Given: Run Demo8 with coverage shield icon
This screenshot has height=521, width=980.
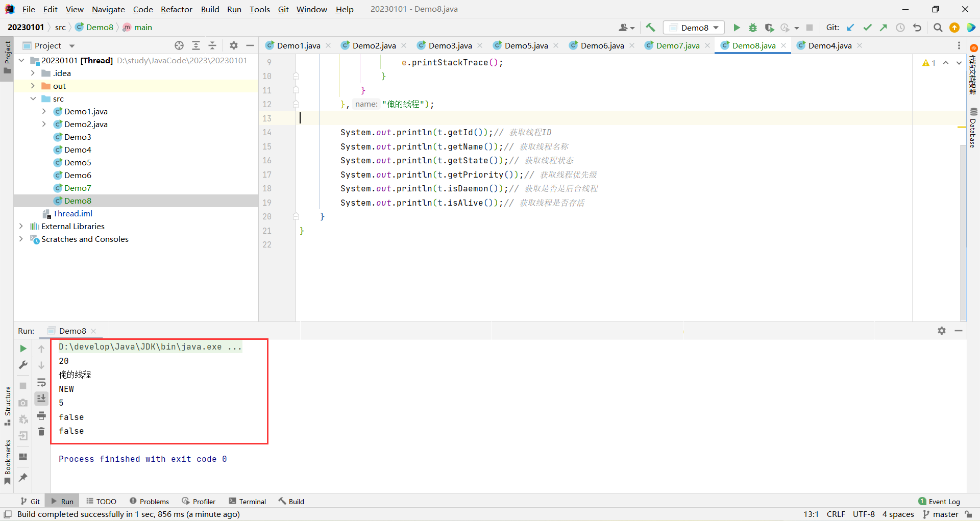Looking at the screenshot, I should 769,28.
